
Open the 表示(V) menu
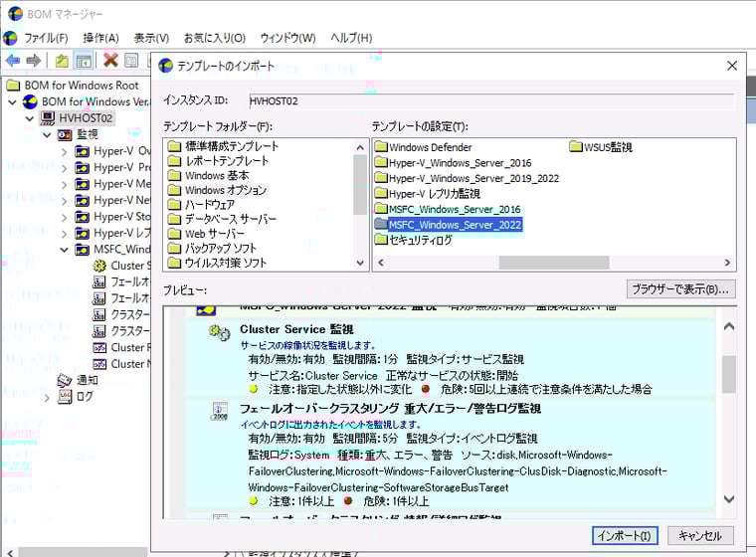pyautogui.click(x=151, y=38)
